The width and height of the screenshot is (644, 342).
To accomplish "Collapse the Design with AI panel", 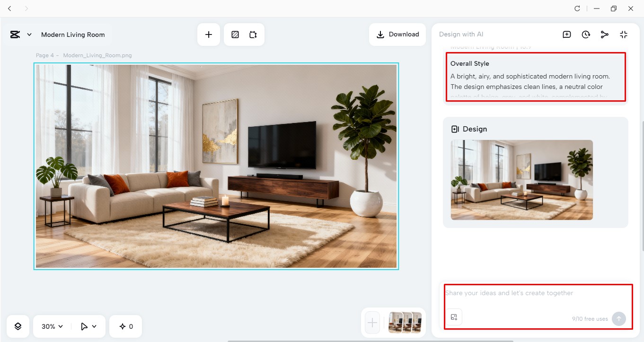I will (x=624, y=34).
